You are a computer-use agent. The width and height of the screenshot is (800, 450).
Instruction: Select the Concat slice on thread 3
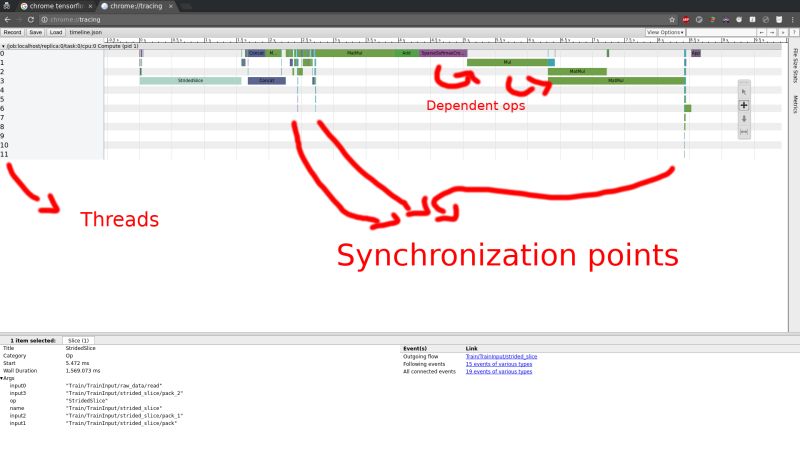(x=266, y=81)
